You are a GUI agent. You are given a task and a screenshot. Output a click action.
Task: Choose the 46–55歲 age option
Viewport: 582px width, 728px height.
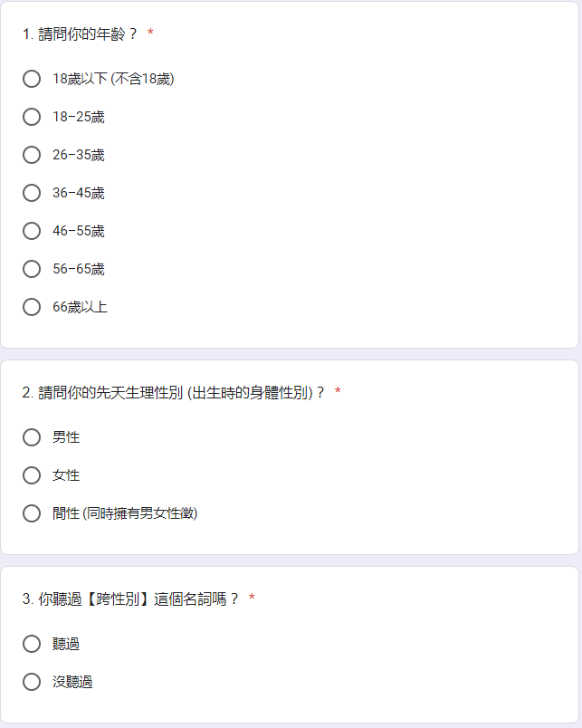[32, 231]
